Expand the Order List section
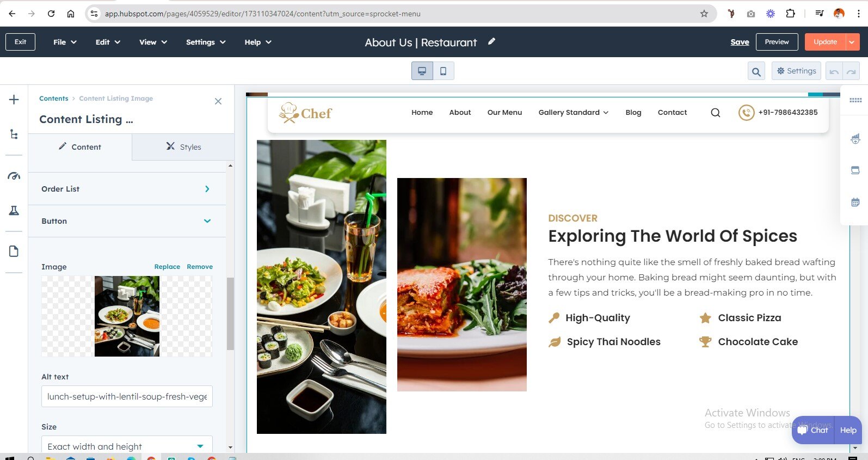 126,189
